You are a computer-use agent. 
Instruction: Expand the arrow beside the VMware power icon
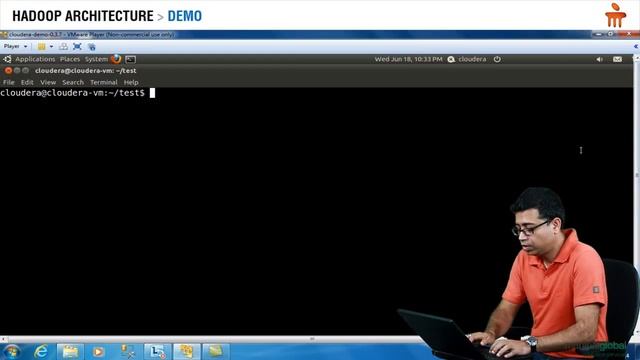tap(51, 47)
